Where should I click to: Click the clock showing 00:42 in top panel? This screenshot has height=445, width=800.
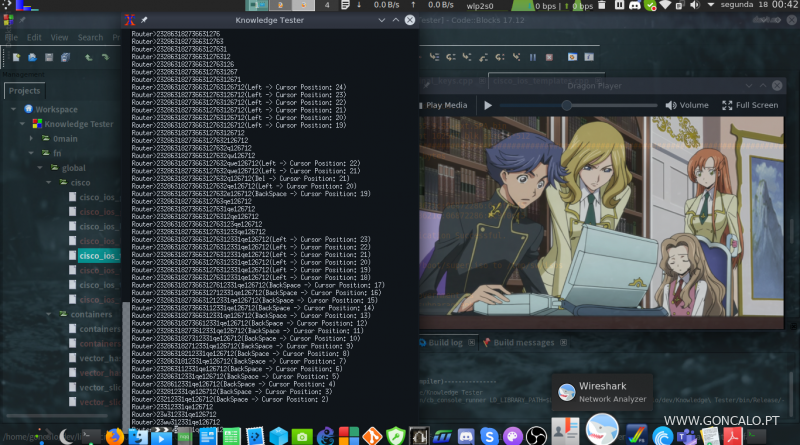click(785, 5)
